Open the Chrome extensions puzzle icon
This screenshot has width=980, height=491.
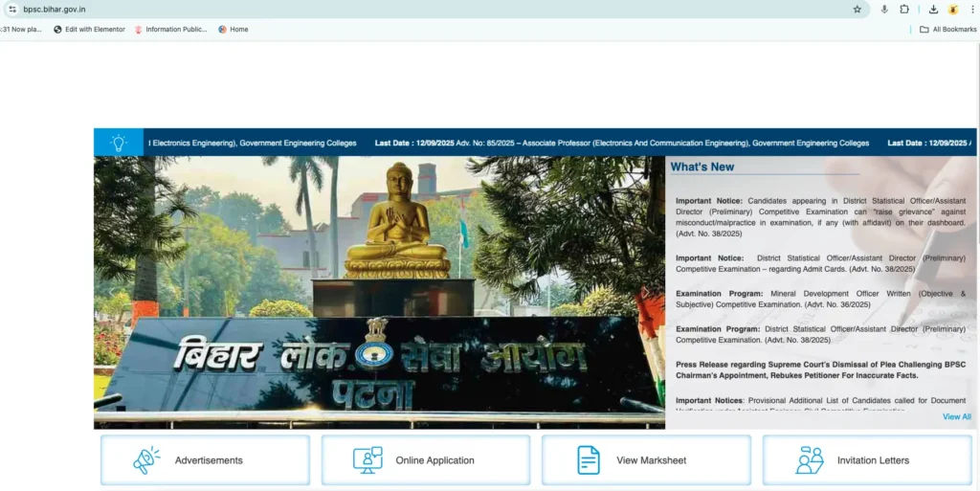point(904,9)
